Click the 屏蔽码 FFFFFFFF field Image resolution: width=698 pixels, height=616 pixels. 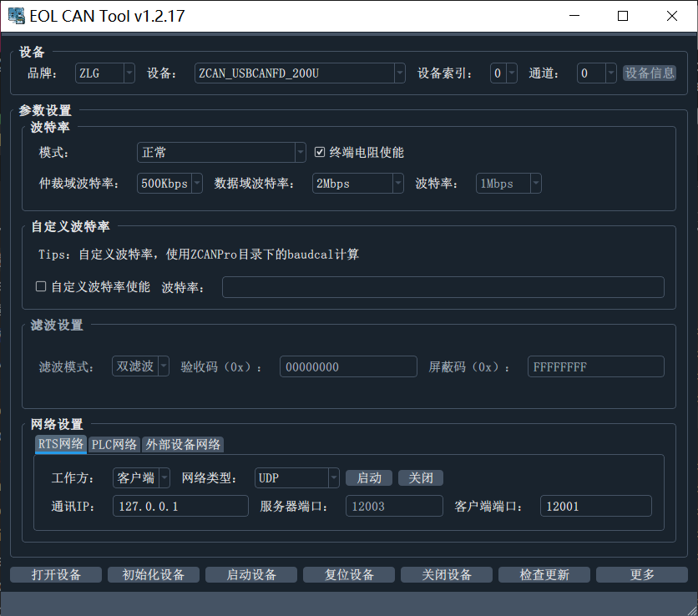tap(596, 366)
